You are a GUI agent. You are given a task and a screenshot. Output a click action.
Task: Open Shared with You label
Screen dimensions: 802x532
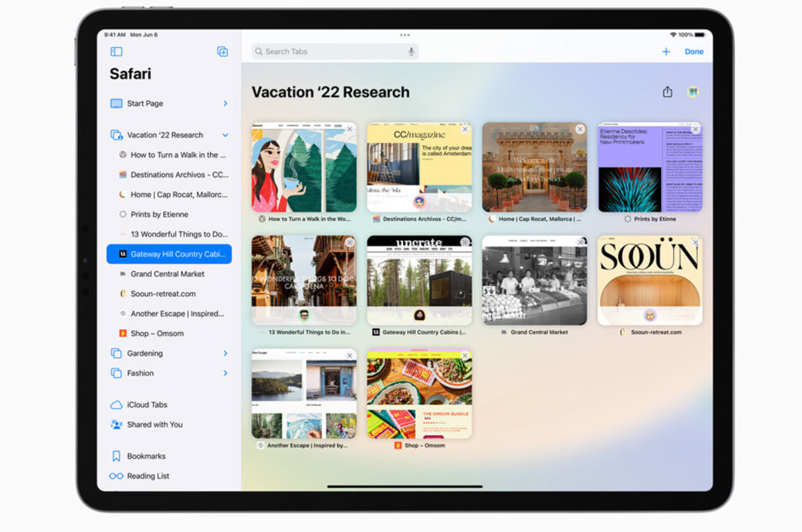pos(154,424)
